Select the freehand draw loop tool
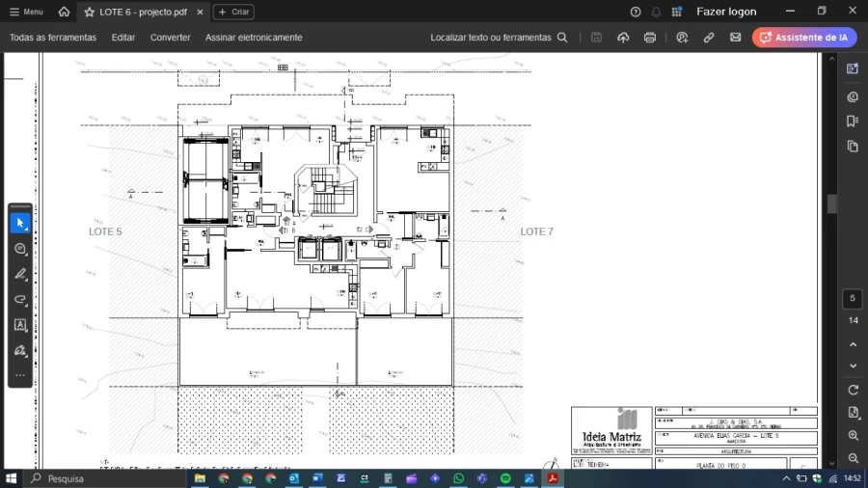 (20, 299)
